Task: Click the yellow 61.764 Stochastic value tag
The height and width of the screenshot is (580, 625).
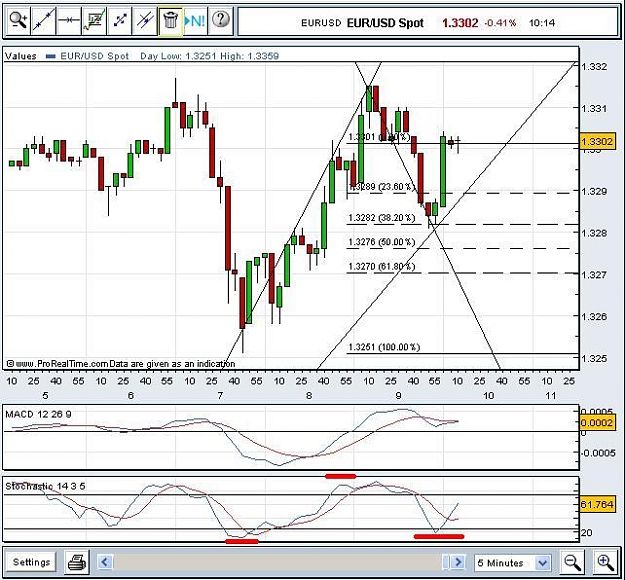Action: [597, 504]
